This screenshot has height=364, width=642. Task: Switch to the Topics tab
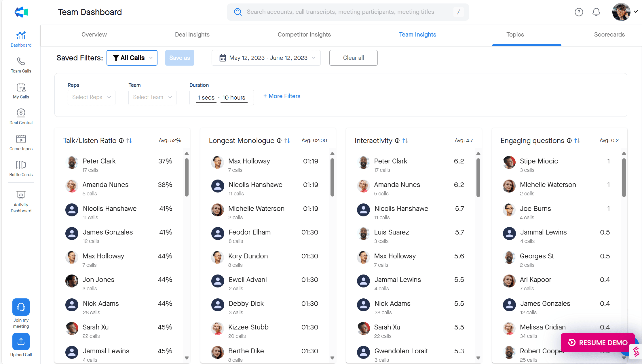click(515, 35)
